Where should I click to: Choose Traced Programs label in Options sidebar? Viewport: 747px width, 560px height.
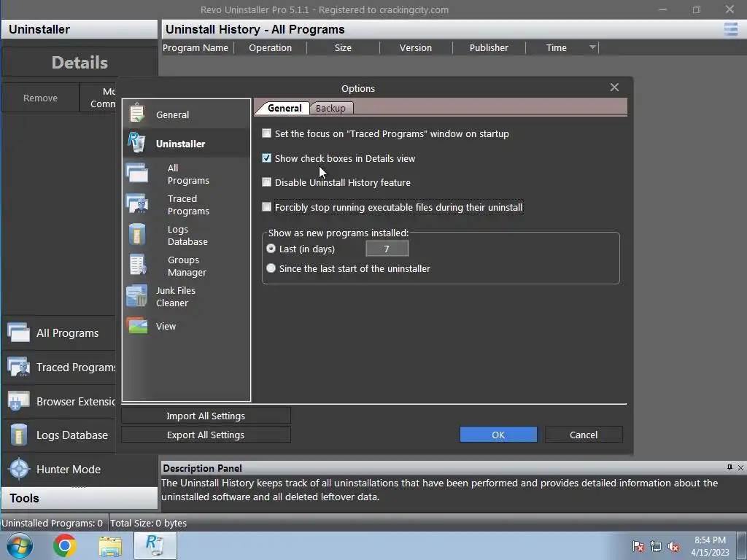coord(188,204)
